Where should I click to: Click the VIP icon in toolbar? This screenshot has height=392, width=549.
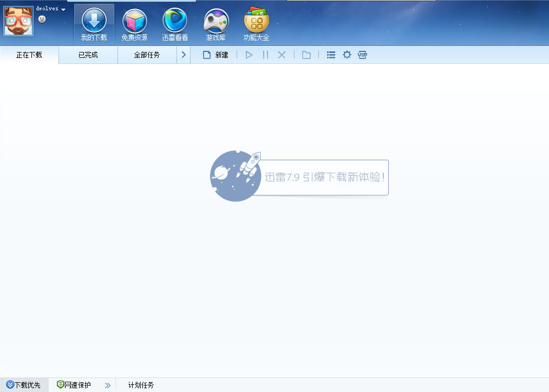(x=362, y=55)
